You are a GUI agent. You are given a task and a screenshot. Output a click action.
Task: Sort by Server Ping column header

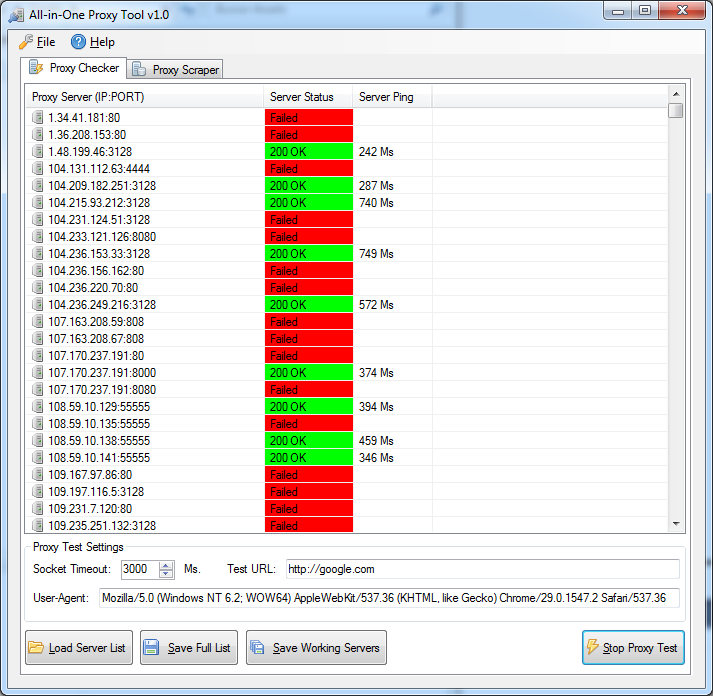tap(392, 97)
